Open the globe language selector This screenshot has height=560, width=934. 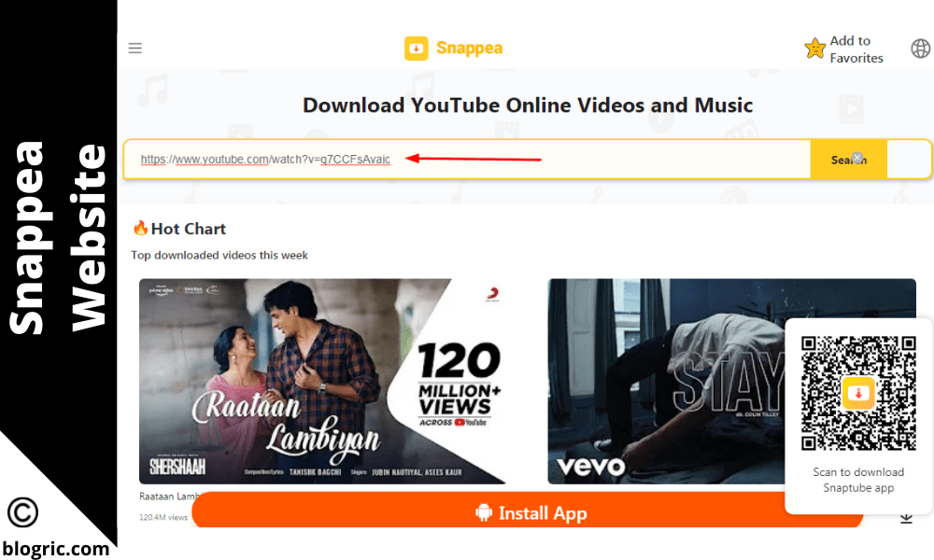[921, 49]
